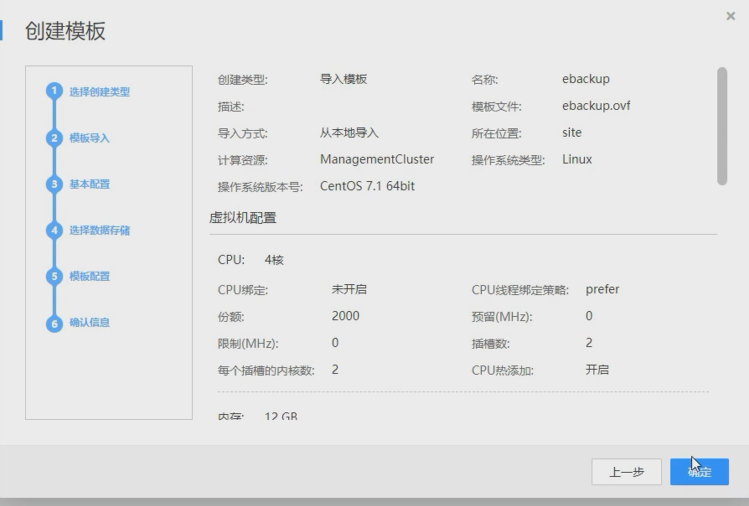Viewport: 749px width, 506px height.
Task: Click the step 6 number circle
Action: coord(54,323)
